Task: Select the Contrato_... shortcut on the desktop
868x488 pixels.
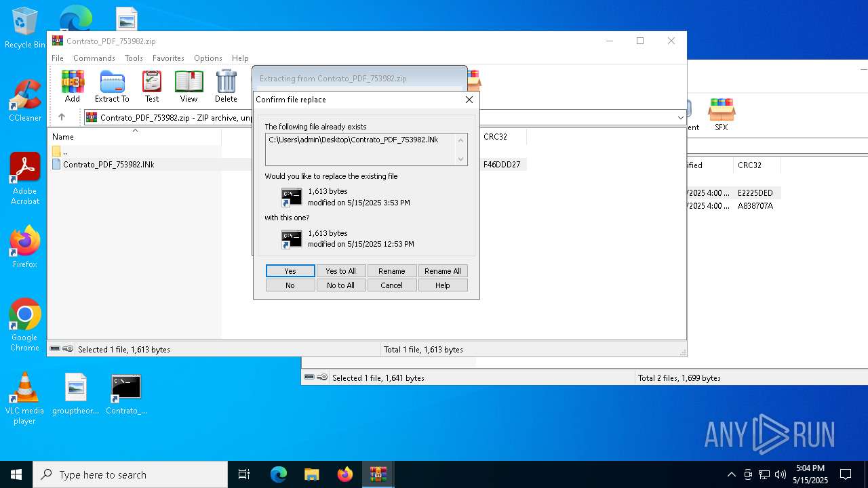Action: (x=126, y=394)
